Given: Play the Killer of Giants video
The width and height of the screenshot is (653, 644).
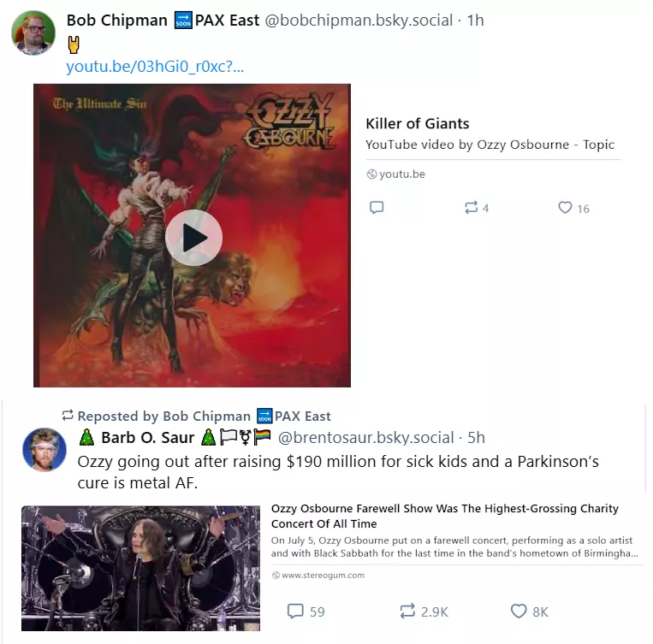Looking at the screenshot, I should [x=193, y=238].
